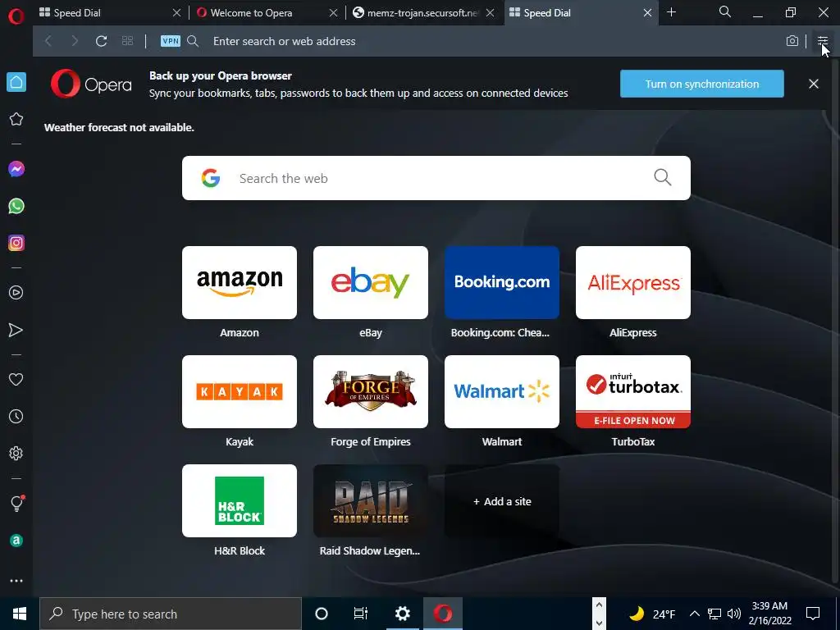Image resolution: width=840 pixels, height=630 pixels.
Task: Open My Flow send icon in sidebar
Action: pyautogui.click(x=16, y=330)
